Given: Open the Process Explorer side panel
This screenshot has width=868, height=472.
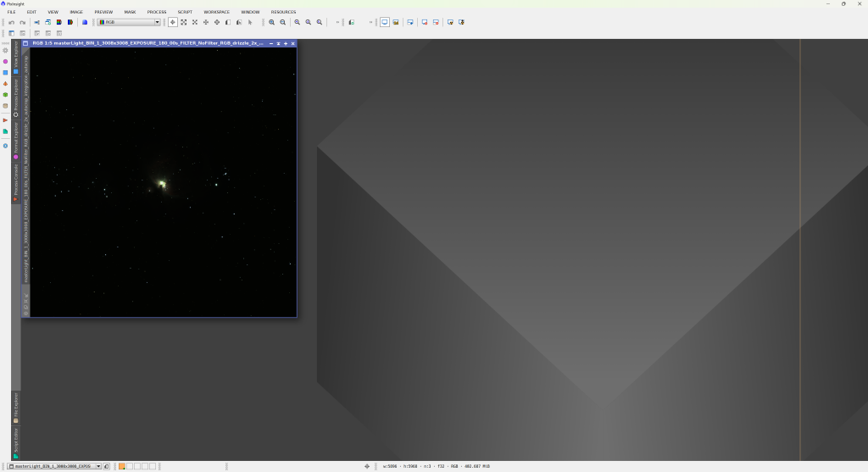Looking at the screenshot, I should (x=15, y=98).
